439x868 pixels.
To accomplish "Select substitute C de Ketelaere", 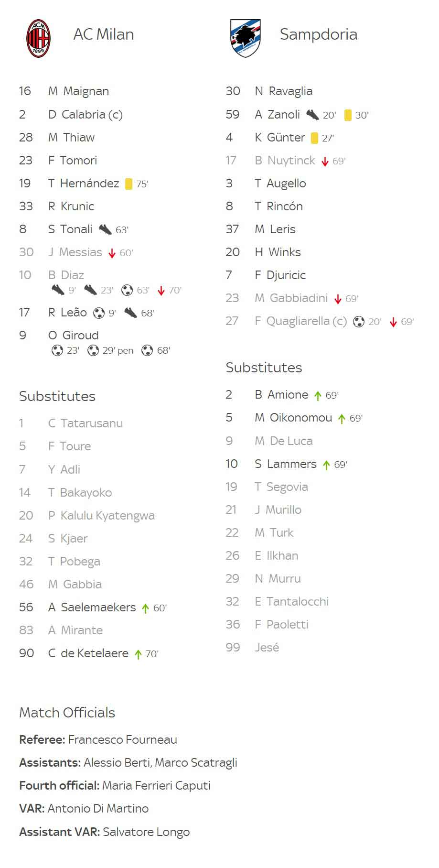I will pos(88,653).
